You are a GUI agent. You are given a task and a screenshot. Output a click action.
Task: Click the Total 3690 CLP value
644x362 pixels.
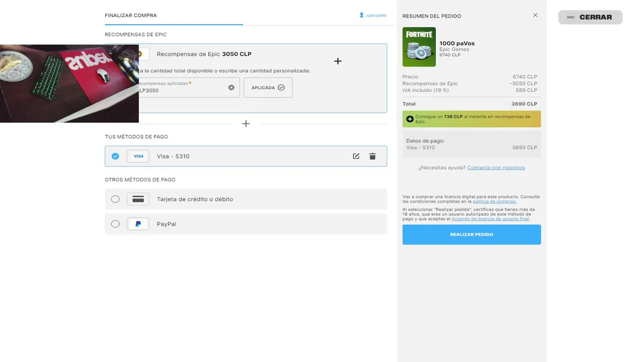coord(524,104)
